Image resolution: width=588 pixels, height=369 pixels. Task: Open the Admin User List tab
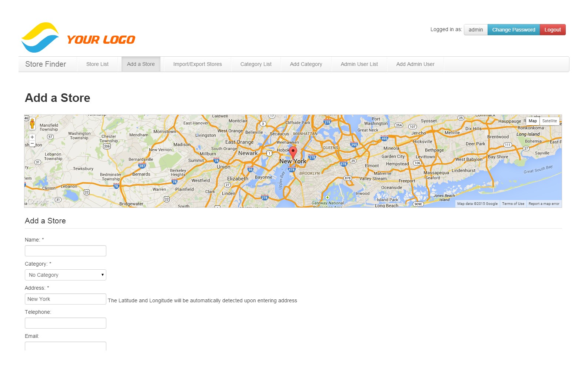[359, 64]
